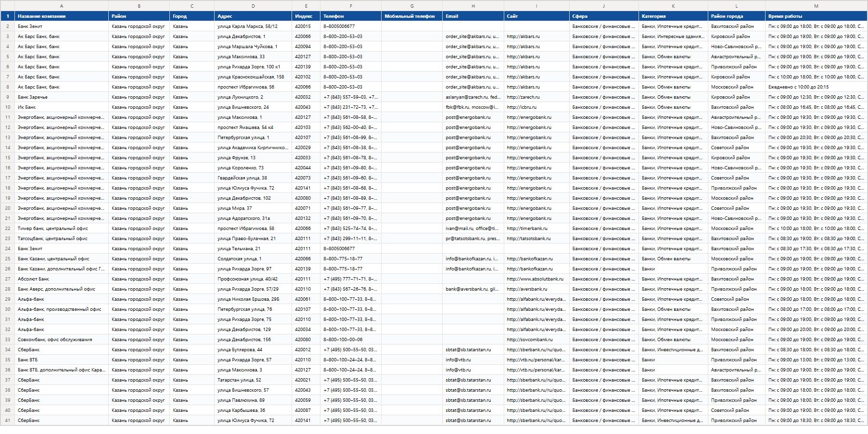The width and height of the screenshot is (868, 434).
Task: Click the 'Район города' header cell
Action: pyautogui.click(x=737, y=16)
